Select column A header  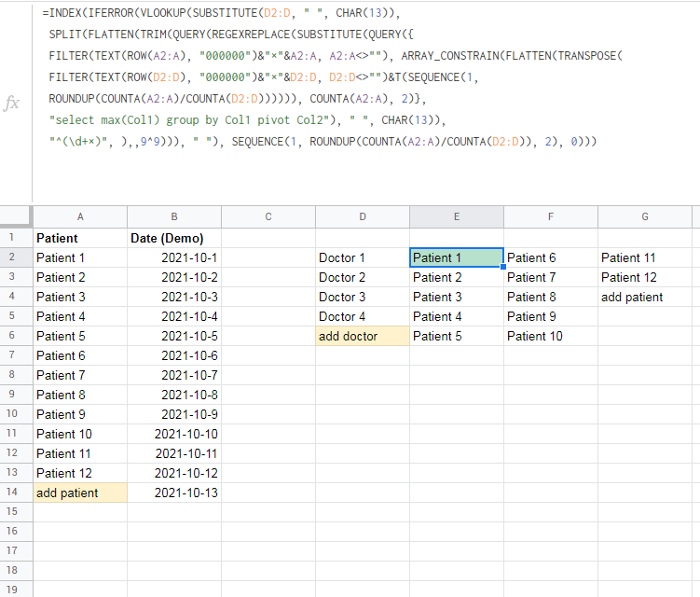(x=80, y=216)
